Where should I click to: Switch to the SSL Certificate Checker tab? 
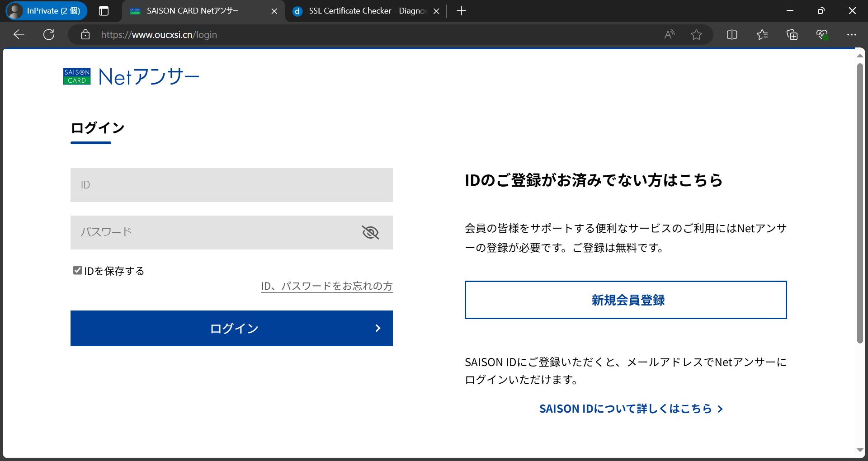[x=366, y=11]
